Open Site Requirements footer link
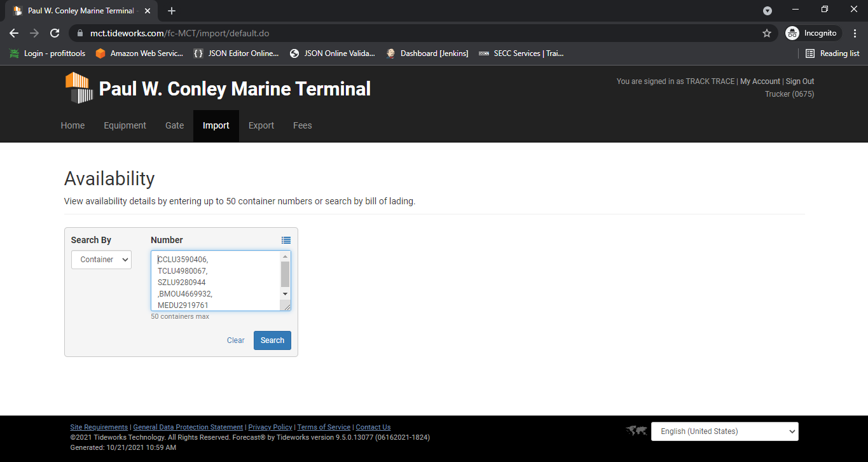868x462 pixels. click(x=99, y=427)
